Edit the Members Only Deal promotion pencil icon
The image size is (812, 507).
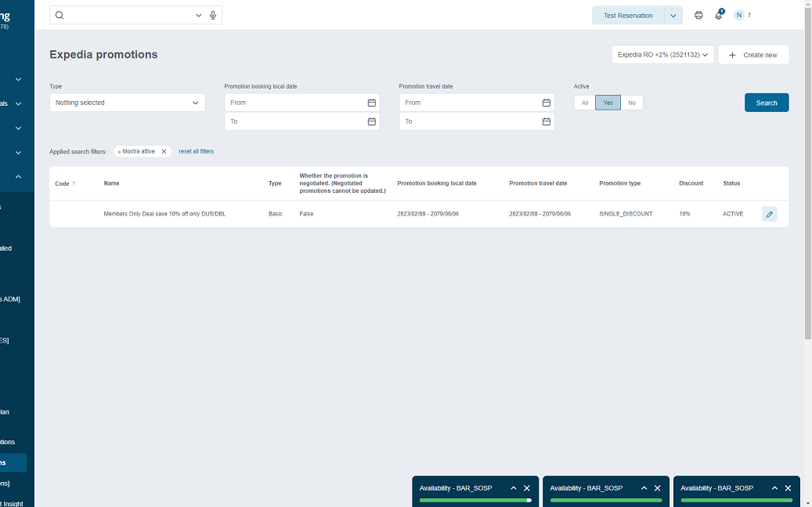pos(770,214)
